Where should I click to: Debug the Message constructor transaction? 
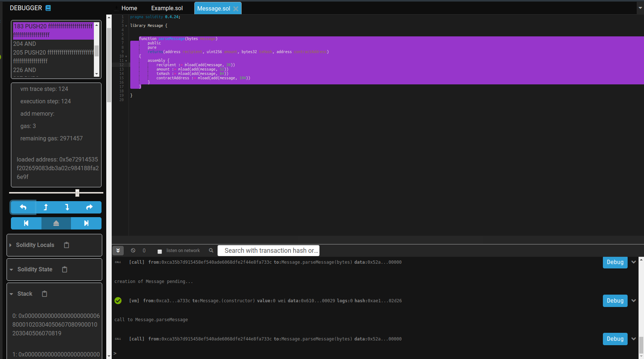tap(615, 300)
